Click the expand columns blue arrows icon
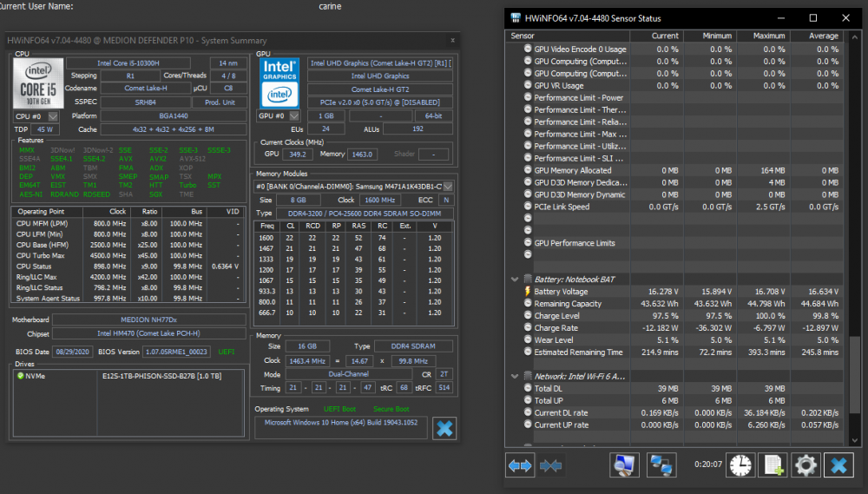The image size is (868, 494). click(520, 465)
